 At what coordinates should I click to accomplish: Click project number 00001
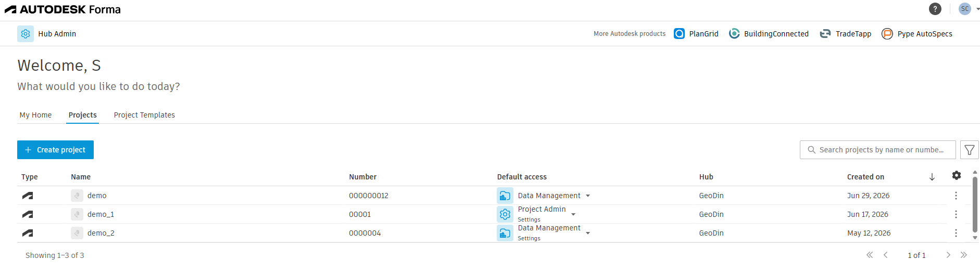[360, 214]
